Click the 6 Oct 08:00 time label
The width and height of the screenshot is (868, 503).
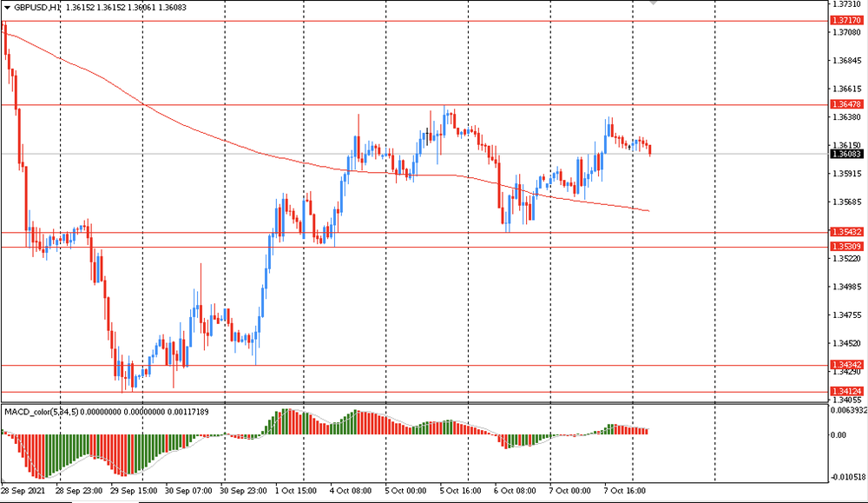point(515,491)
